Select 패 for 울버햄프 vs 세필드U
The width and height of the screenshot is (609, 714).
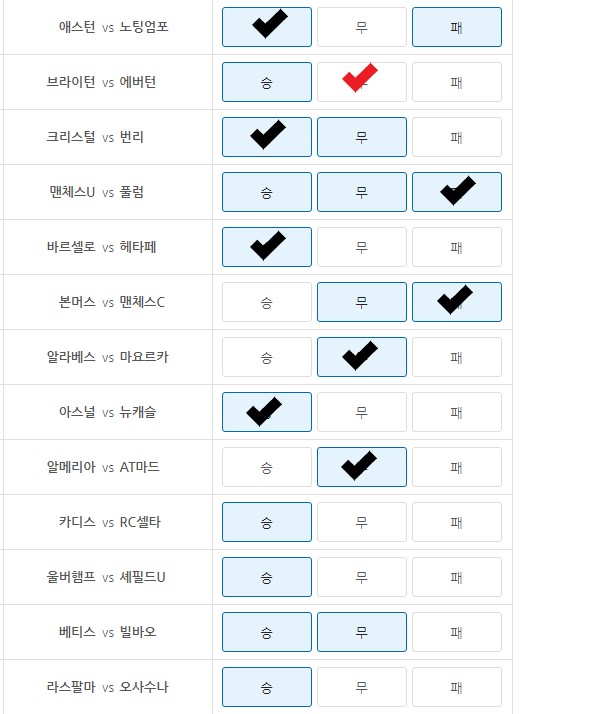[456, 577]
